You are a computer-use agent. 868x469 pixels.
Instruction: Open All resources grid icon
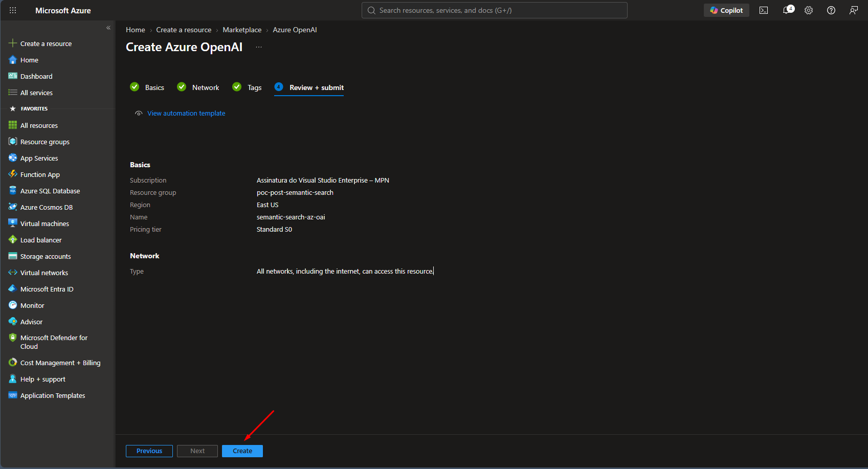pos(13,125)
